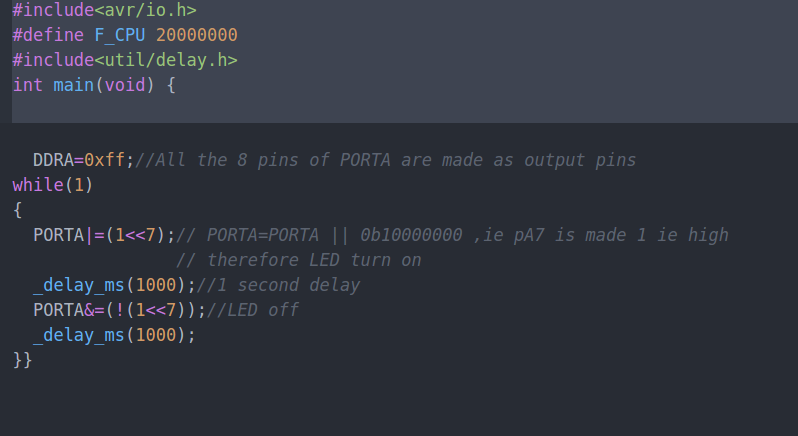Viewport: 798px width, 436px height.
Task: Click the opening brace after main(void)
Action: click(x=171, y=85)
